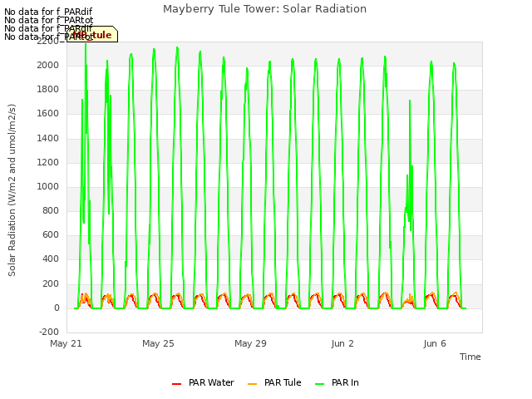This screenshot has height=399, width=532.
Task: Click the -200 y-axis tick label
Action: [49, 332]
